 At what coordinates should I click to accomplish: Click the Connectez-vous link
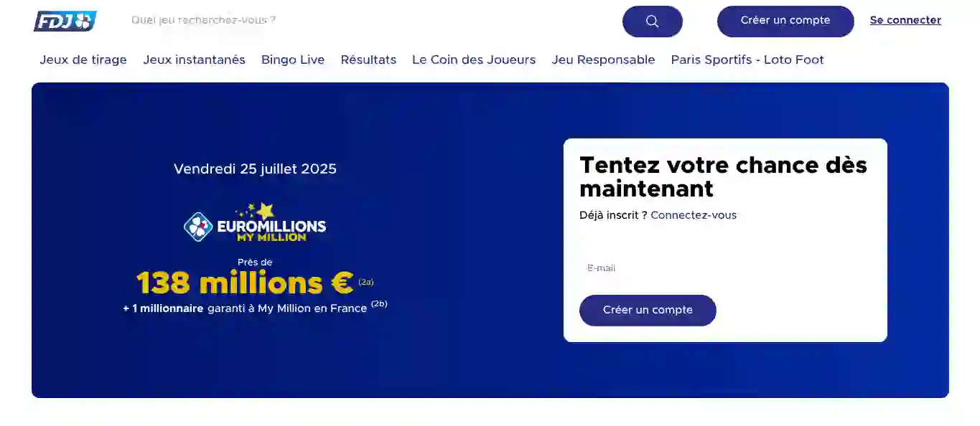694,215
